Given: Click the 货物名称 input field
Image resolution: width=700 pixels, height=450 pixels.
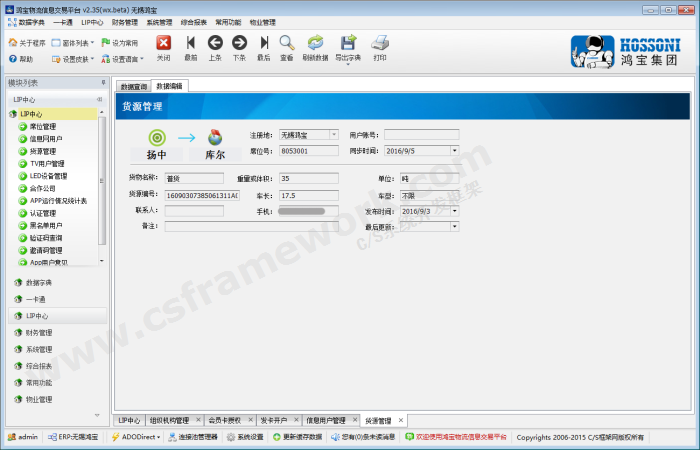Looking at the screenshot, I should tap(201, 178).
